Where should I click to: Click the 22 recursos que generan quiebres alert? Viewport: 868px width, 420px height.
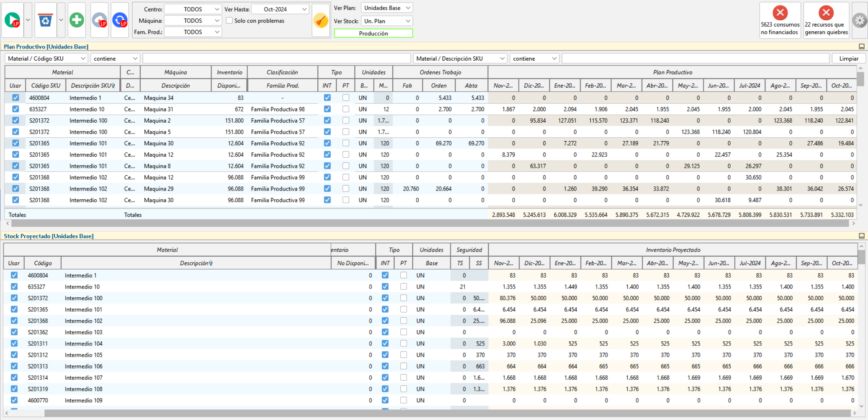[x=826, y=21]
